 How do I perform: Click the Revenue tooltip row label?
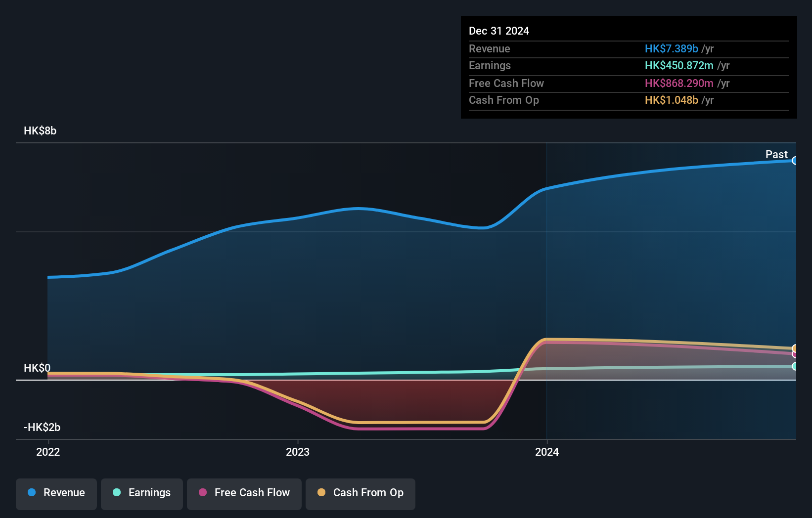pyautogui.click(x=490, y=49)
